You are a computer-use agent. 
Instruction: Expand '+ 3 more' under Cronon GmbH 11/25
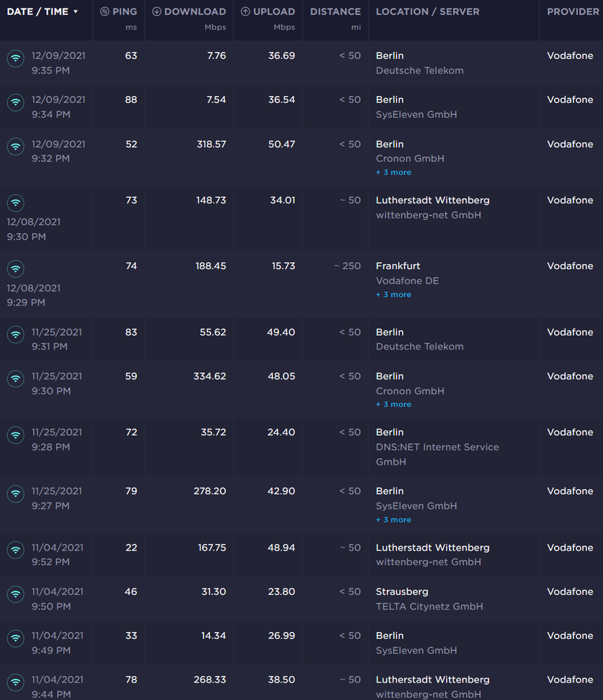pyautogui.click(x=393, y=404)
